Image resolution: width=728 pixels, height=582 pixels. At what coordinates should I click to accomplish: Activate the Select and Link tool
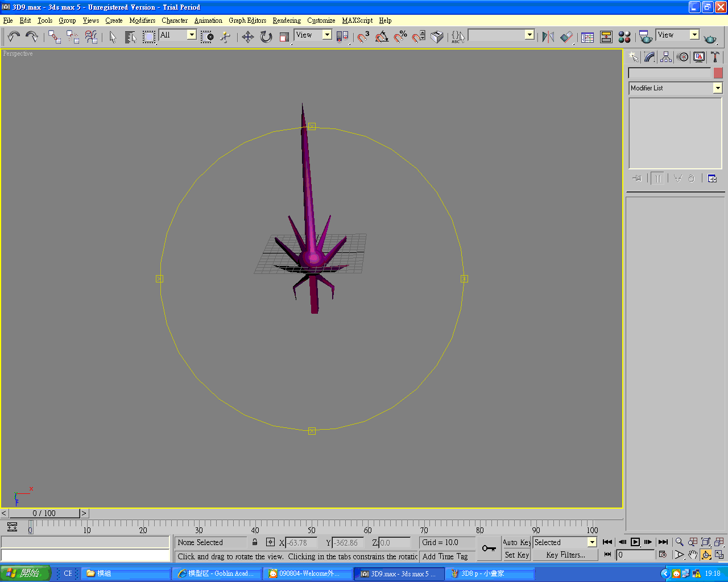coord(55,37)
